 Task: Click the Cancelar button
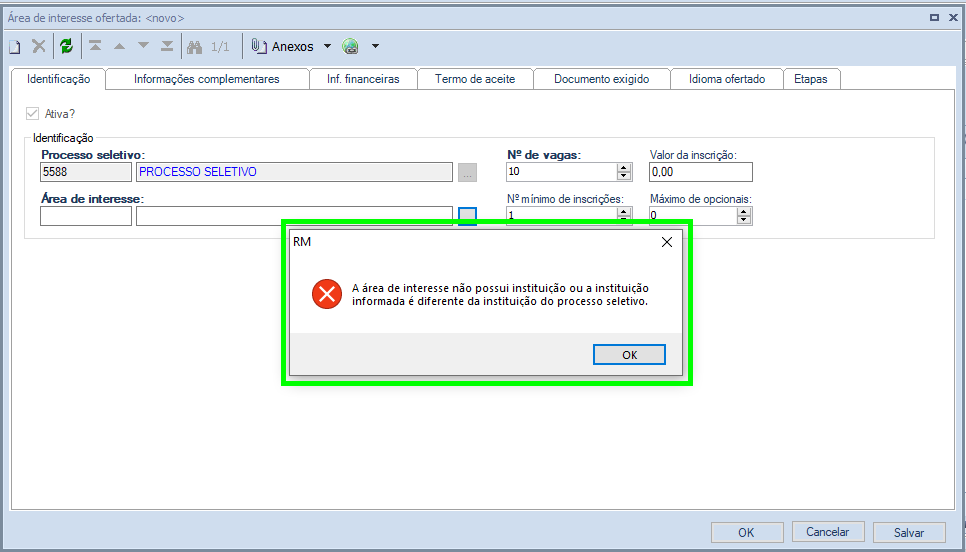(828, 532)
